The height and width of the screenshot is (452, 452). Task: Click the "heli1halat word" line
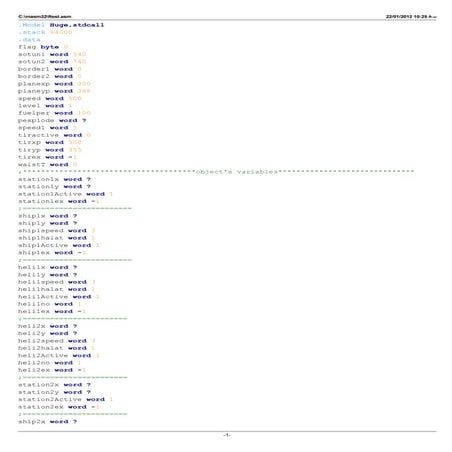pyautogui.click(x=57, y=289)
